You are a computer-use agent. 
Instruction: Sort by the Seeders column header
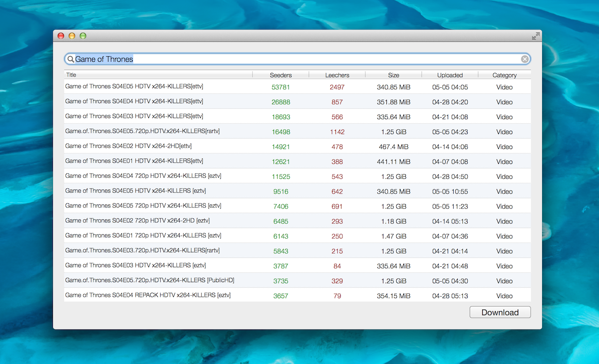(281, 75)
